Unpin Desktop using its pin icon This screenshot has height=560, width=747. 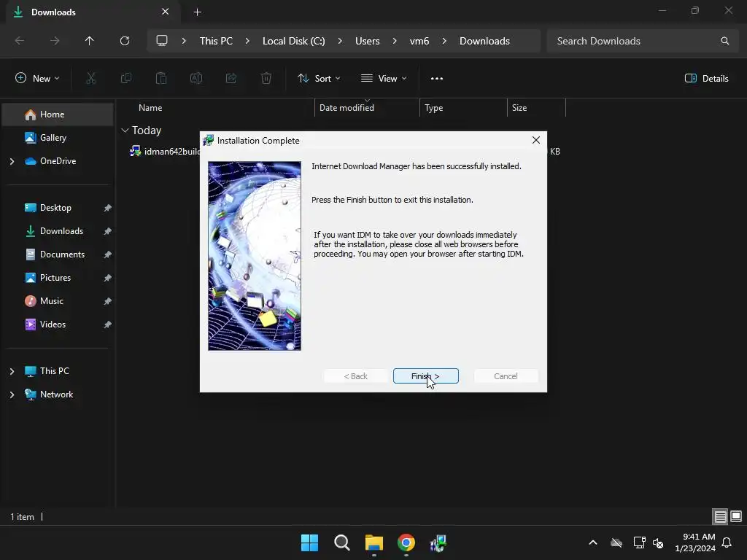click(108, 208)
